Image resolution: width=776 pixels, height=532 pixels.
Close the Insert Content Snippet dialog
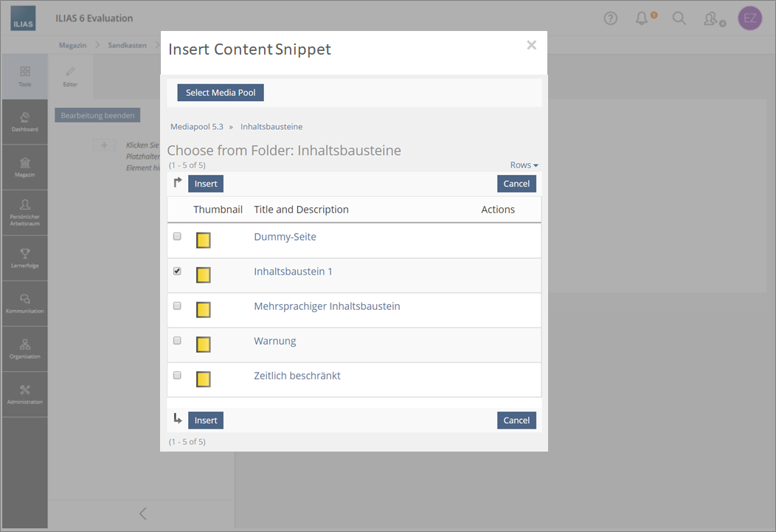(x=531, y=45)
